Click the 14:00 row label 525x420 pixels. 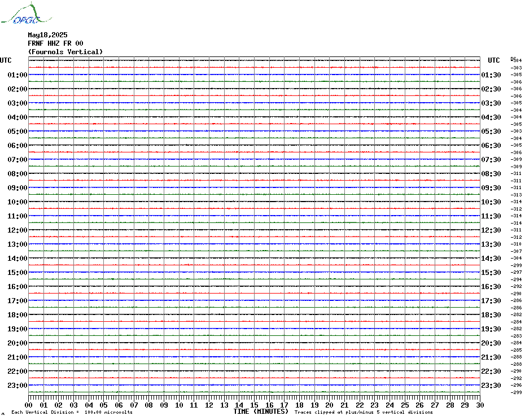coord(17,259)
